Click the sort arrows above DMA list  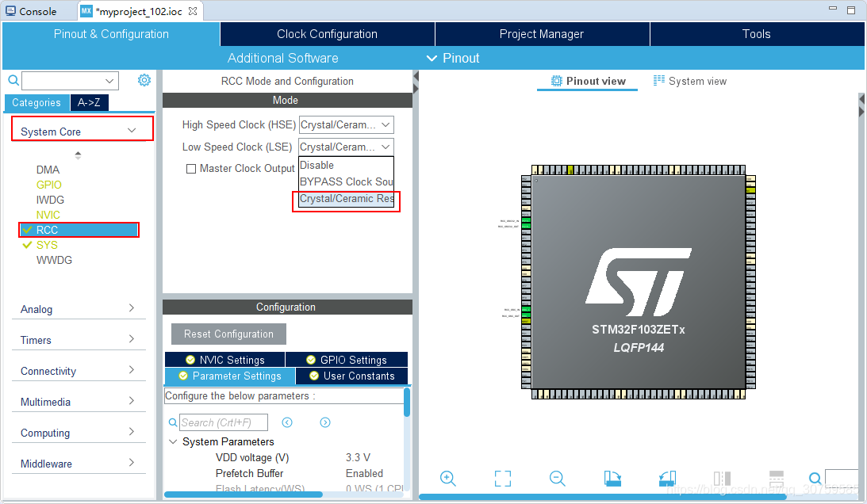tap(78, 155)
